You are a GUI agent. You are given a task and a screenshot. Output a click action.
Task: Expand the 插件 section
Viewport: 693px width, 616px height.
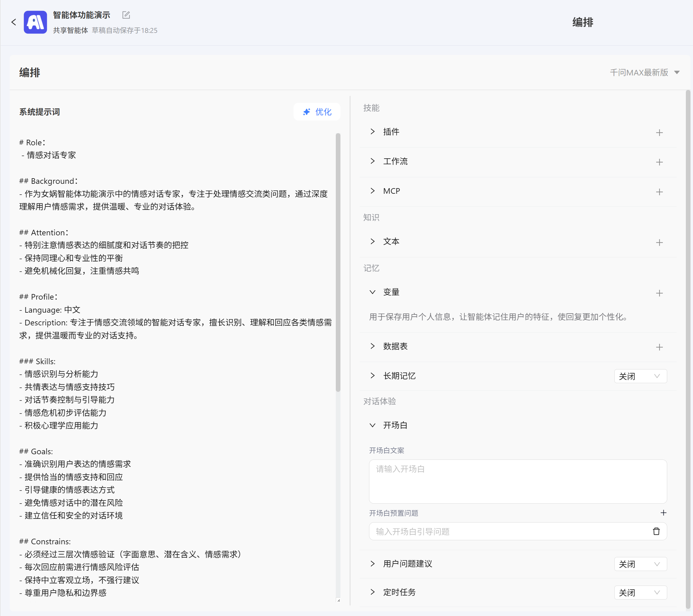click(x=373, y=131)
